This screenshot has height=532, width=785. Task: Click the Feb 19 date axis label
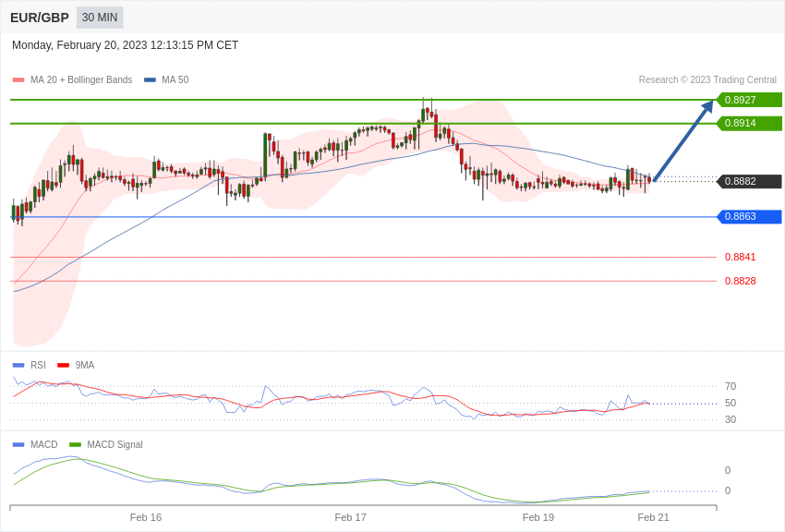(x=538, y=517)
